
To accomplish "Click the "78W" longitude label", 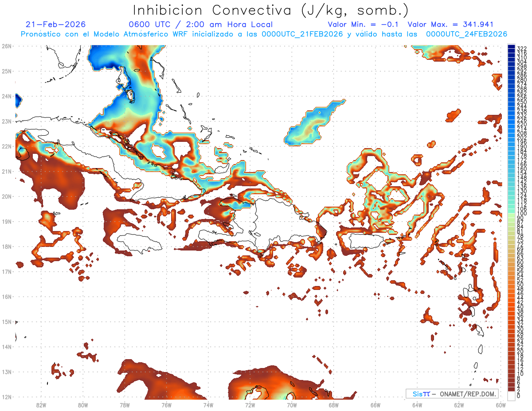I will tap(125, 405).
